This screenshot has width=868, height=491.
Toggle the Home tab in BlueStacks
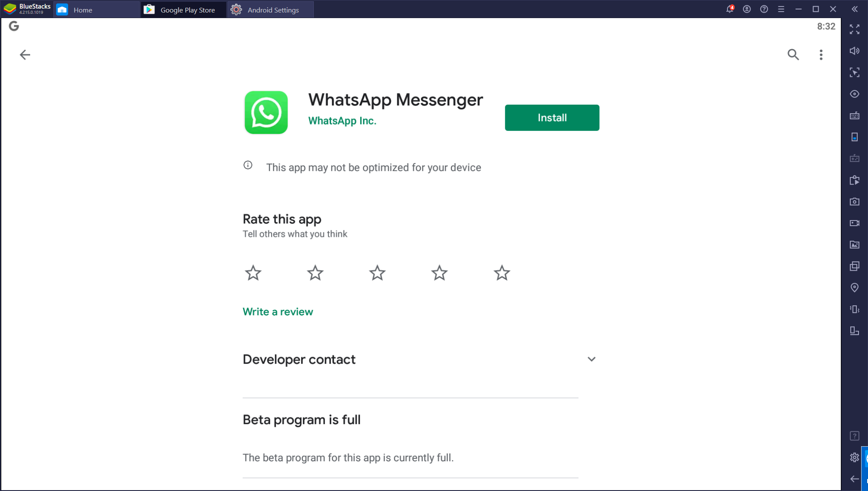(x=83, y=9)
